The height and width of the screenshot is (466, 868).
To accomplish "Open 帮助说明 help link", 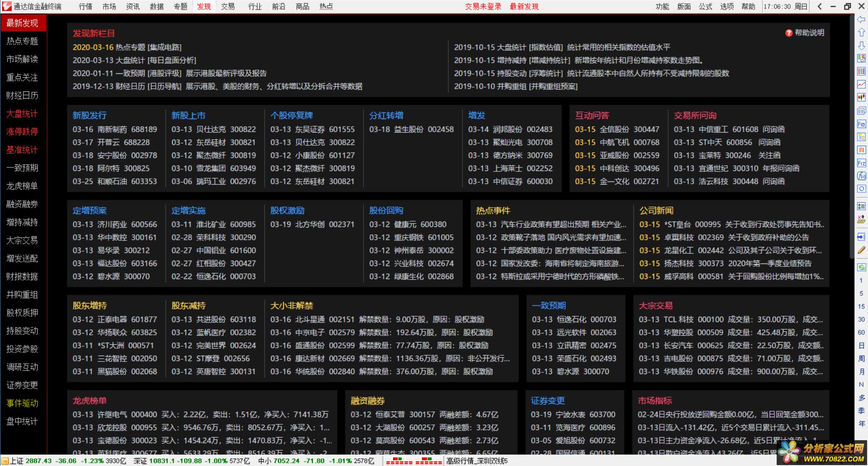I will pyautogui.click(x=809, y=33).
